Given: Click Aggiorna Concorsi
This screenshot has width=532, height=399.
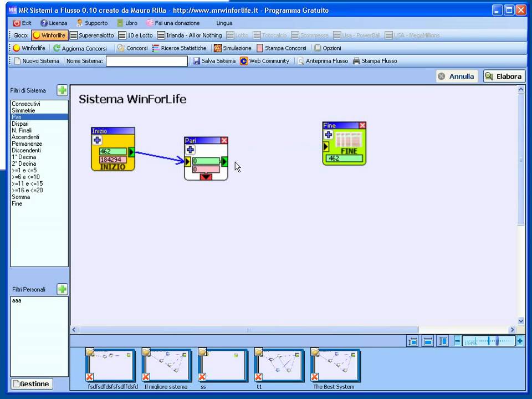Looking at the screenshot, I should point(80,48).
